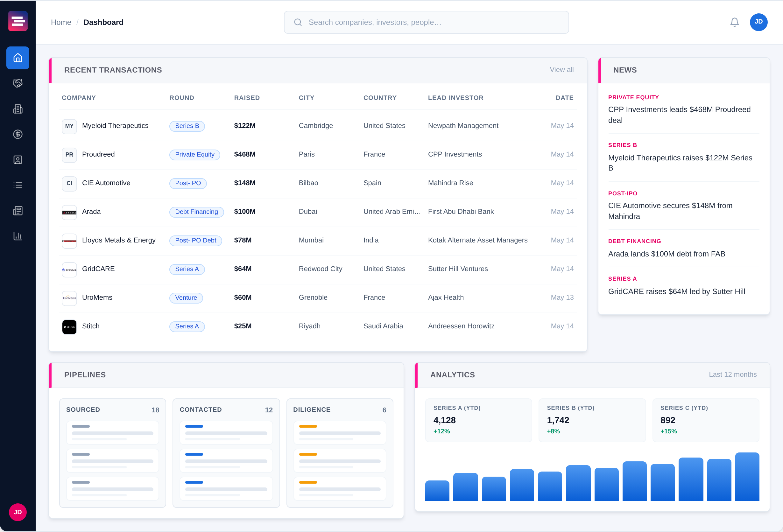Open the People contact sidebar icon
This screenshot has height=532, width=783.
[18, 160]
